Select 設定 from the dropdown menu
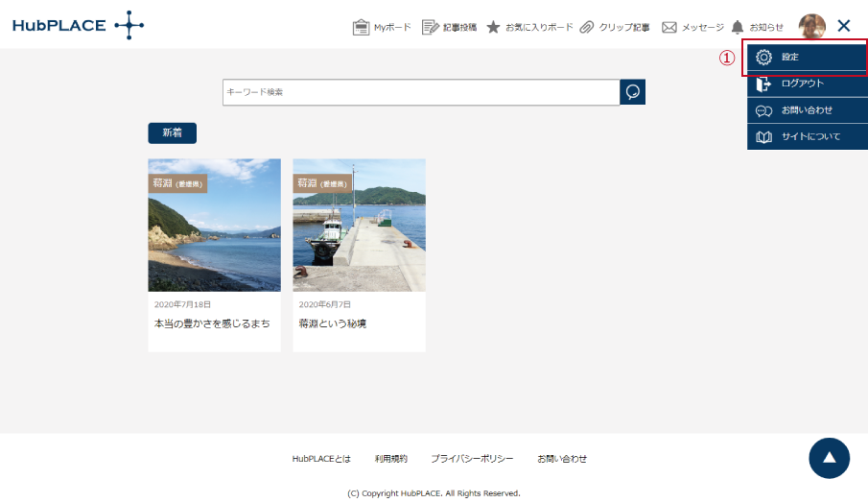 [808, 57]
